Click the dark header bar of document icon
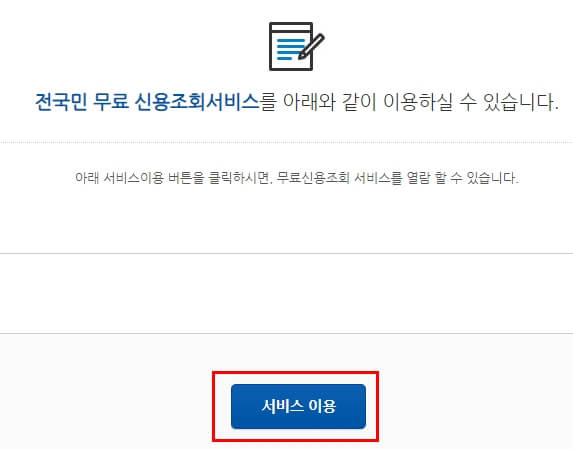The height and width of the screenshot is (449, 573). pyautogui.click(x=291, y=25)
